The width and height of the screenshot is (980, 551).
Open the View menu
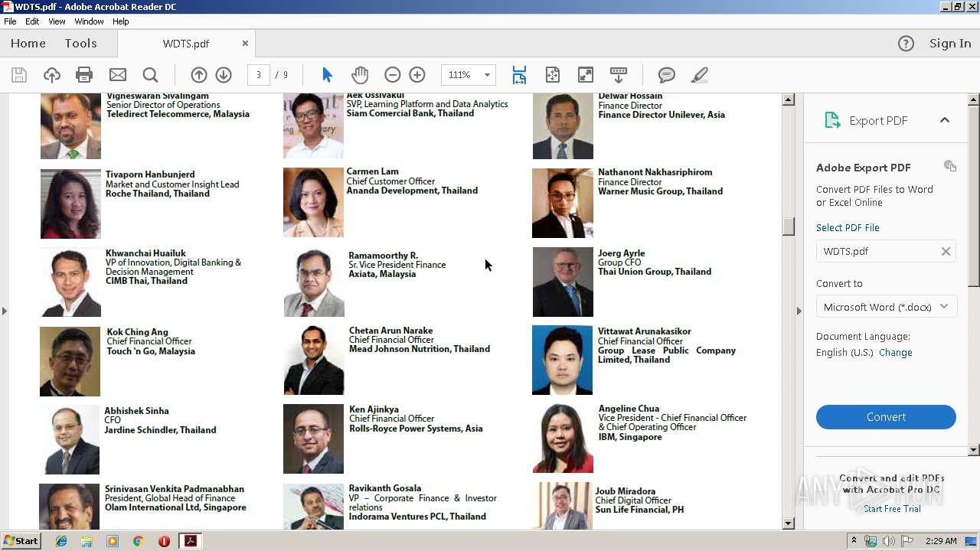[x=57, y=21]
